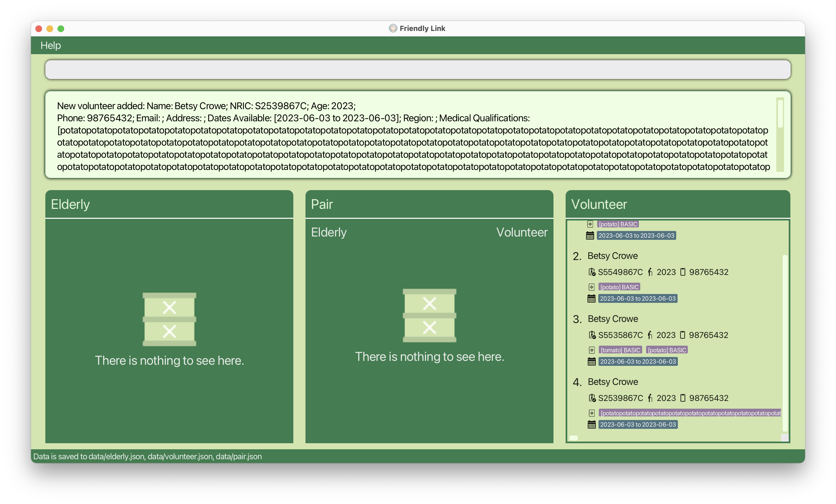Click the age icon beside volunteer 2's 2023

[x=650, y=272]
